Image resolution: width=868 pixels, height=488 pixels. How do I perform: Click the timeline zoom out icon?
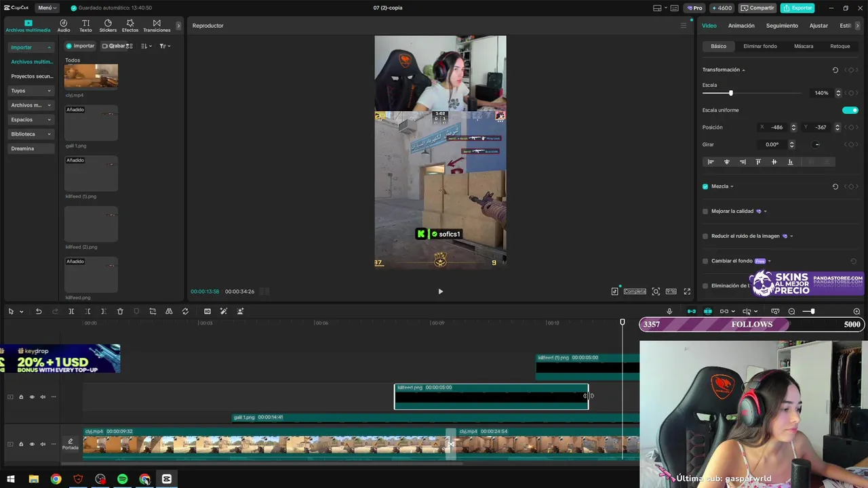pos(791,311)
